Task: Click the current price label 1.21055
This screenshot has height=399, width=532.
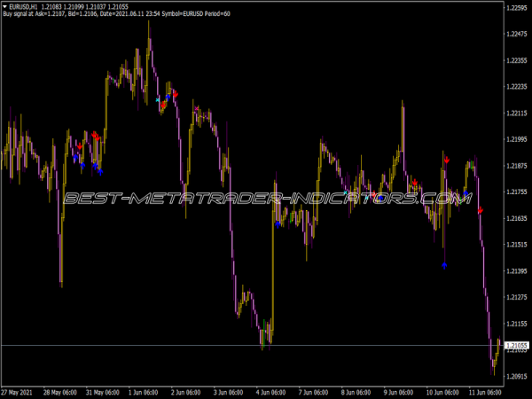Action: [x=515, y=345]
